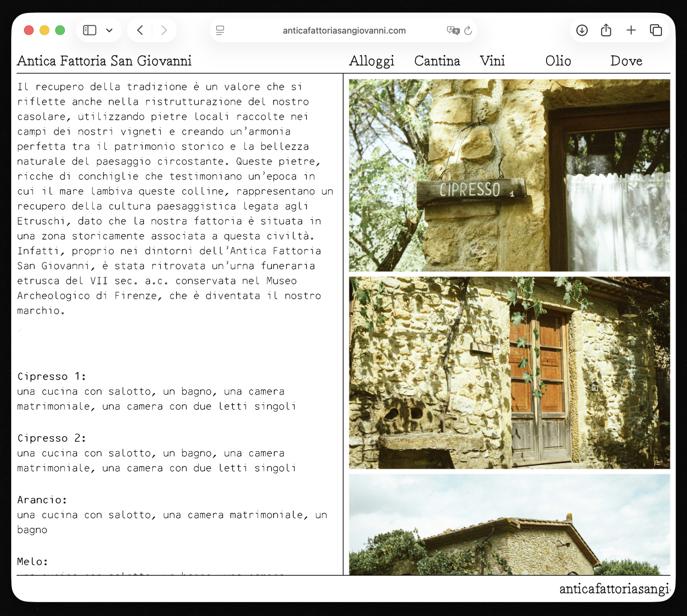Image resolution: width=687 pixels, height=616 pixels.
Task: Click the translate page icon
Action: [453, 30]
